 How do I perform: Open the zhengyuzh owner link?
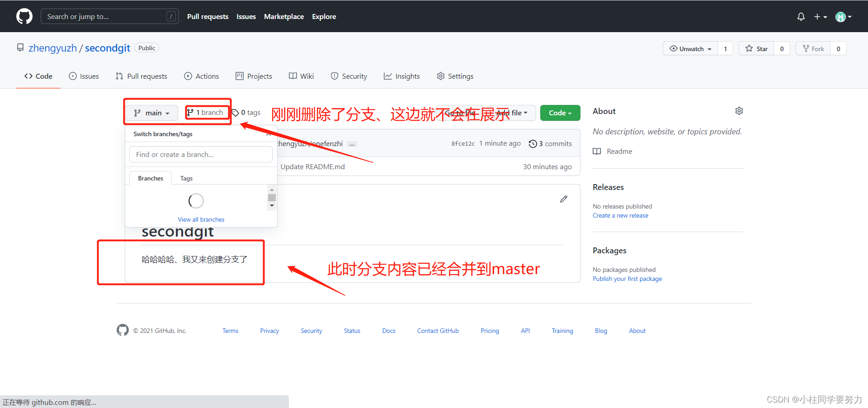(x=52, y=48)
